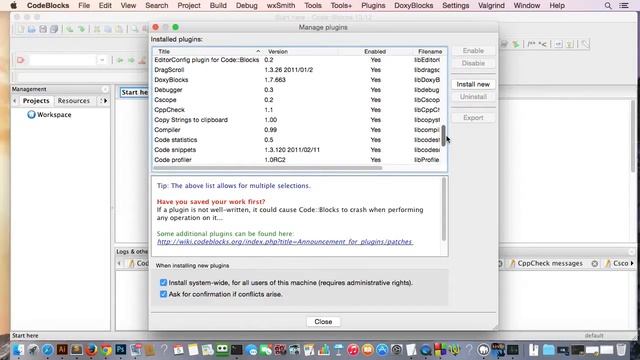The height and width of the screenshot is (360, 640).
Task: Click the Install new button
Action: click(473, 84)
